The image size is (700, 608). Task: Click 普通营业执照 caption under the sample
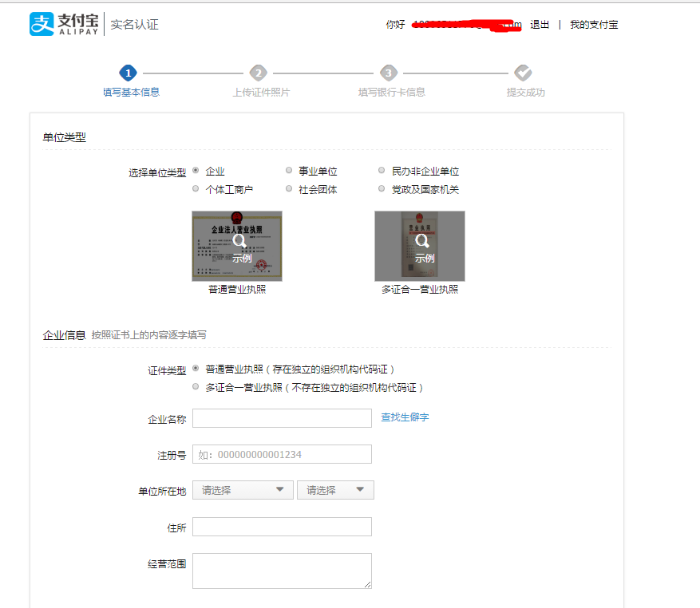click(x=237, y=290)
